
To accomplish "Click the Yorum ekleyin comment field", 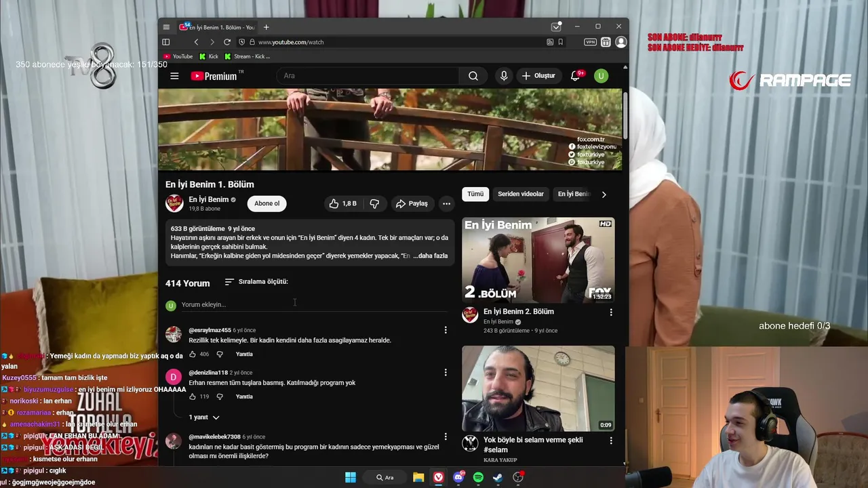I will click(314, 305).
